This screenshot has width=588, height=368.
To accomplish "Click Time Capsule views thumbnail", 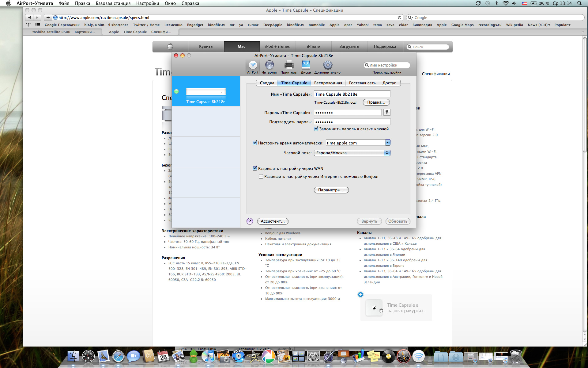I will pos(374,308).
